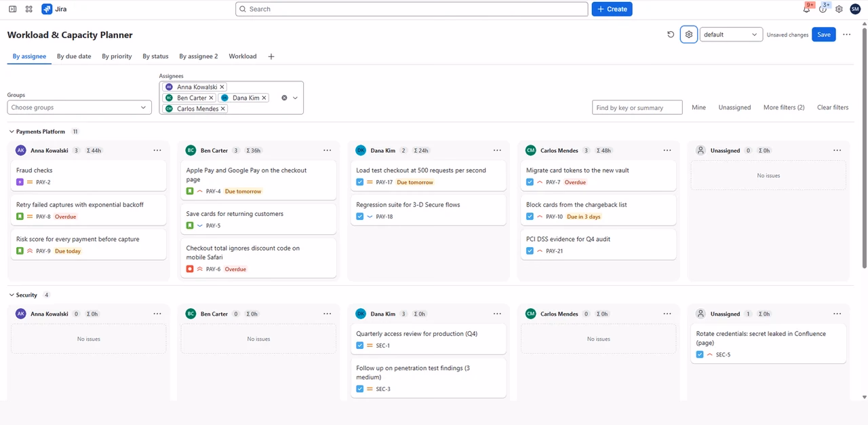Click the task type icon on PAY-21
Screen dimensions: 868x425
530,251
